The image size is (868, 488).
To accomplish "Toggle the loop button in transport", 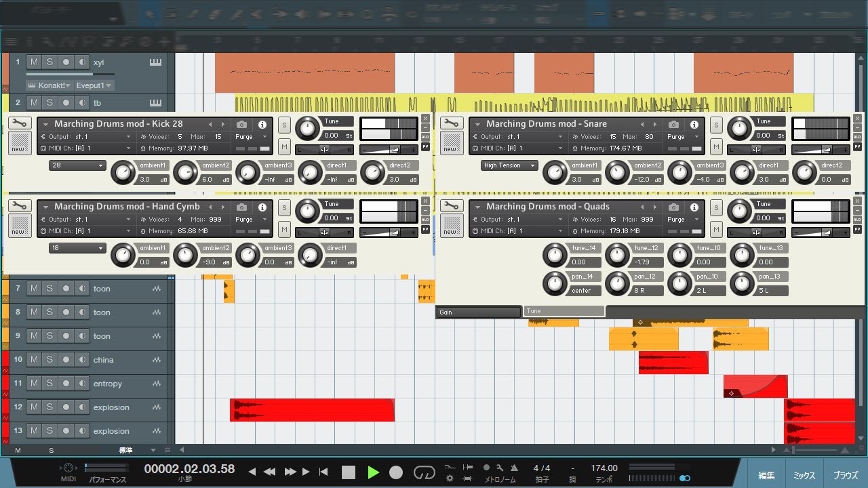I will (425, 472).
